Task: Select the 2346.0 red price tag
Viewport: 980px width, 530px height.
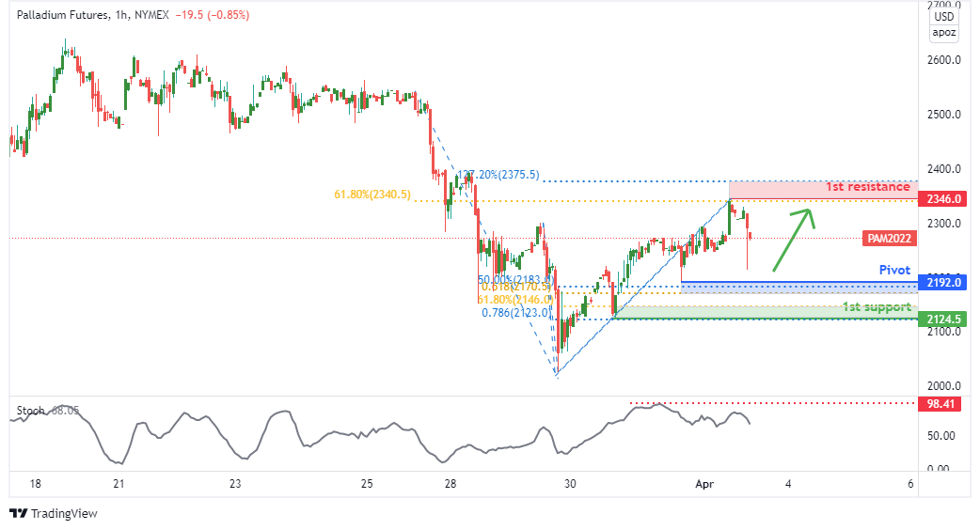Action: click(943, 199)
